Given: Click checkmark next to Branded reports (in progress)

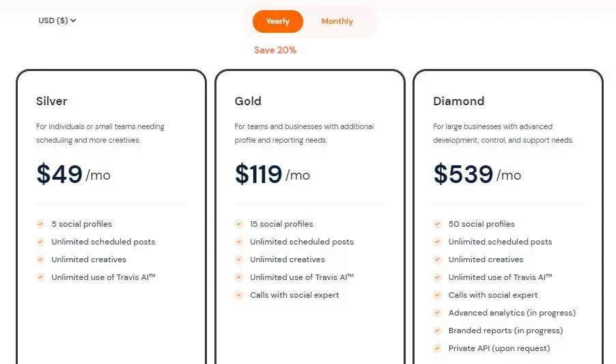Looking at the screenshot, I should [437, 331].
